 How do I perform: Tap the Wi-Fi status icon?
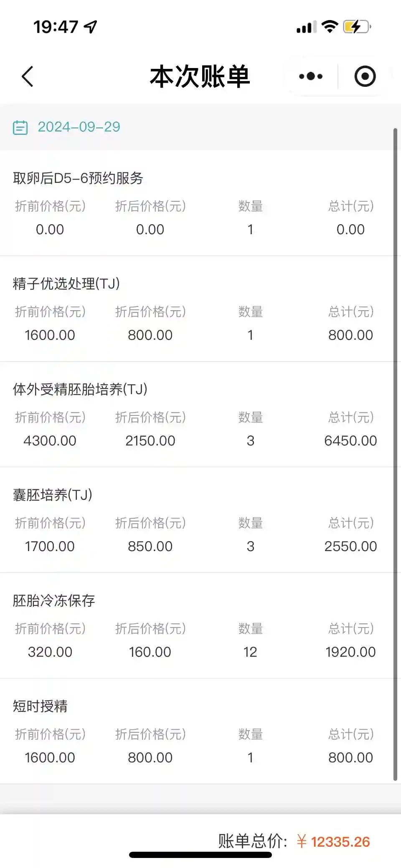(330, 27)
